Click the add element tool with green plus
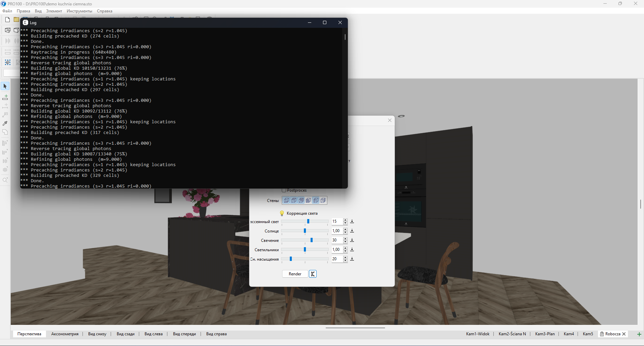 pos(5,97)
